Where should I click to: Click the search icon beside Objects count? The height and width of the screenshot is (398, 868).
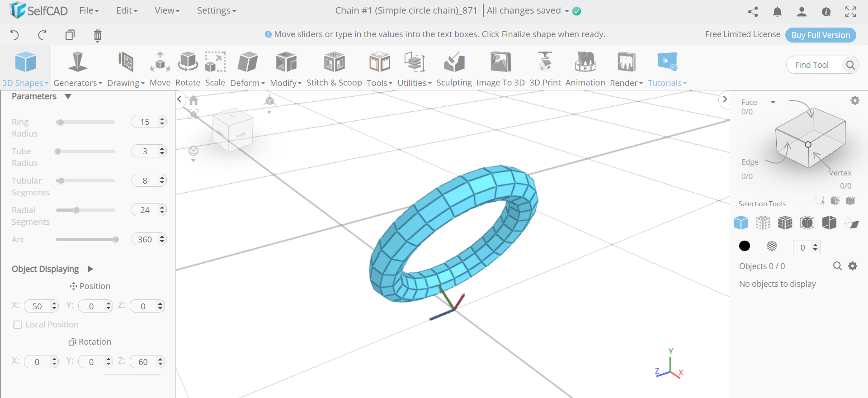coord(837,266)
